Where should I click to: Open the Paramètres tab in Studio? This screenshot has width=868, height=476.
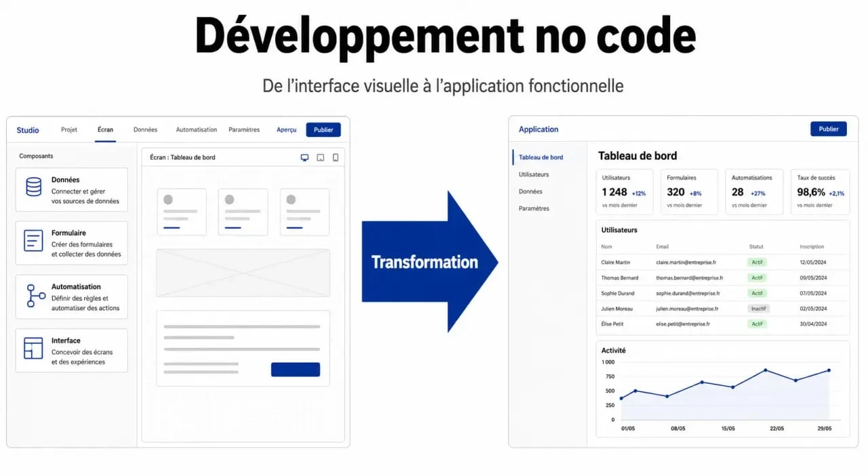pyautogui.click(x=244, y=130)
